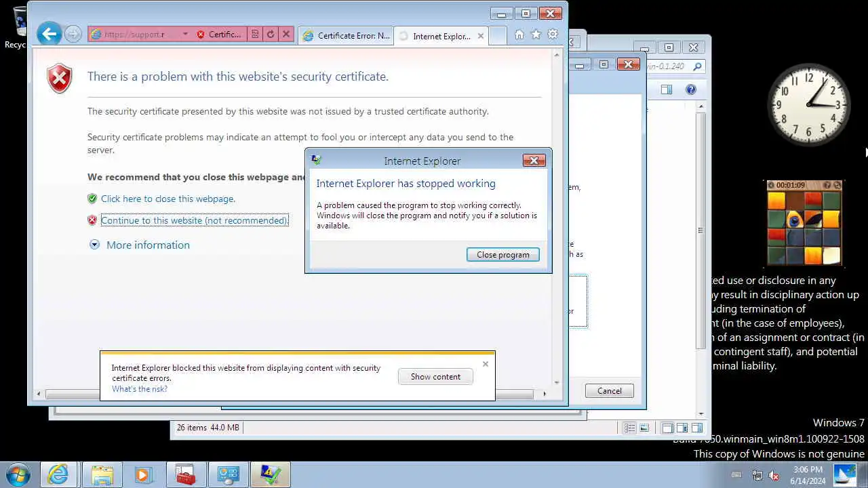The height and width of the screenshot is (488, 868).
Task: Click the muted volume icon in system tray
Action: coord(774,475)
